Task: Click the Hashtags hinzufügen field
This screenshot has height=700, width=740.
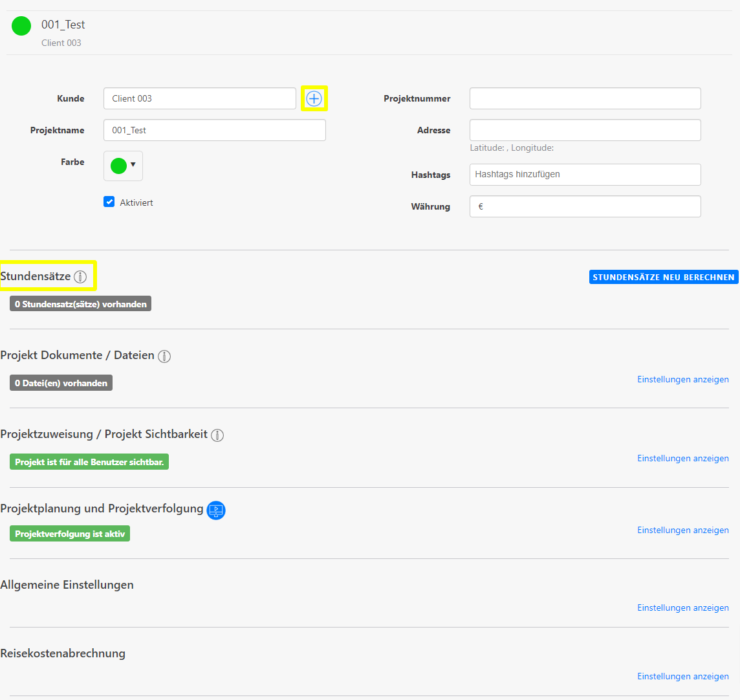Action: 585,175
